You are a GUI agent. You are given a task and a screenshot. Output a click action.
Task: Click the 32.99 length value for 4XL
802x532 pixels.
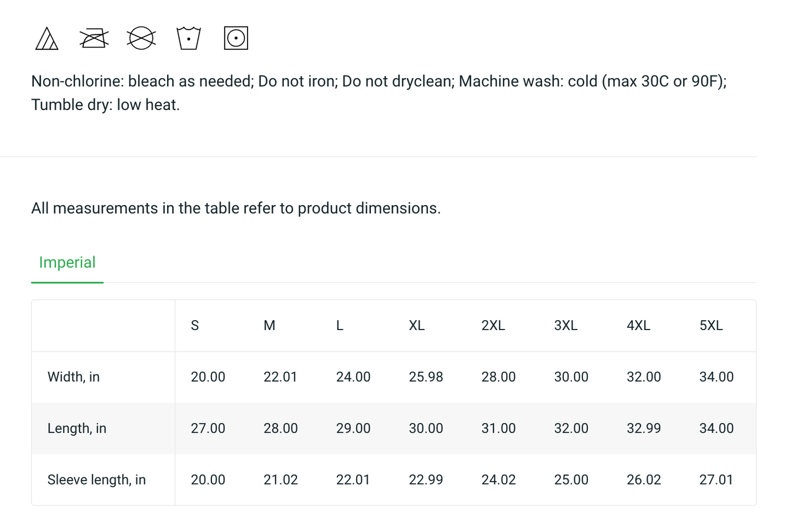644,428
